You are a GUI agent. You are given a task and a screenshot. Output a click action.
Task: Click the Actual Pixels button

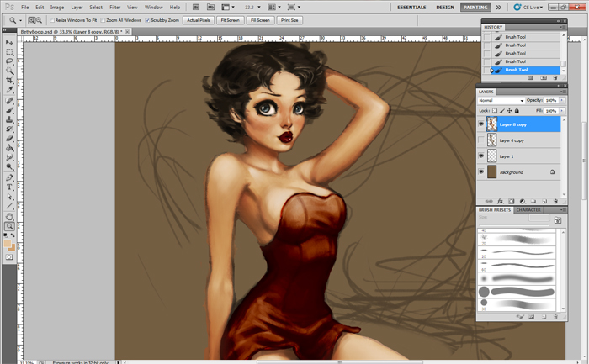(199, 20)
